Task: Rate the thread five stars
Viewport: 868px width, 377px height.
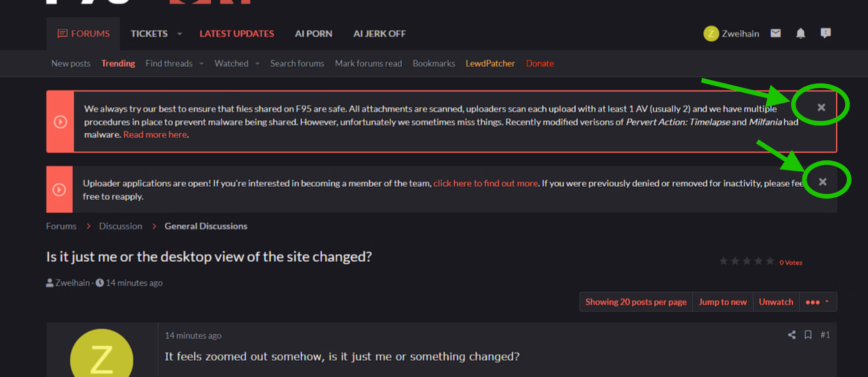Action: point(770,261)
